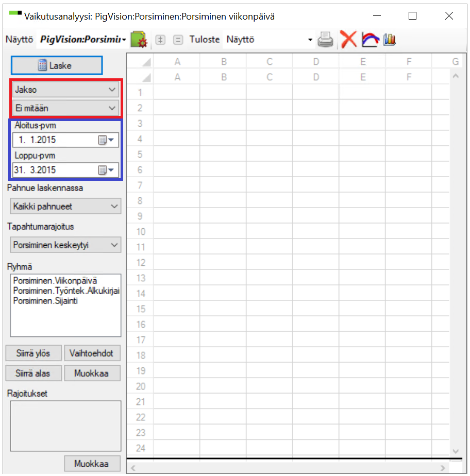Select row header 12

click(x=140, y=262)
